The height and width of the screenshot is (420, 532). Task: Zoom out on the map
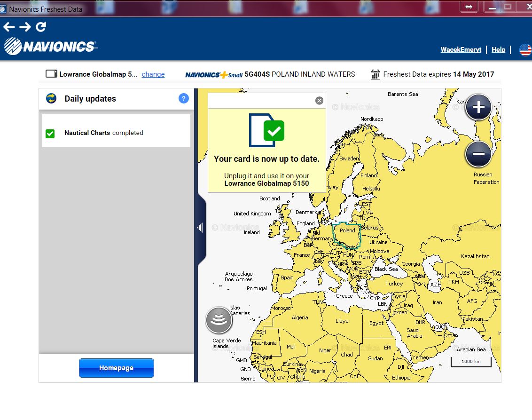pos(478,154)
